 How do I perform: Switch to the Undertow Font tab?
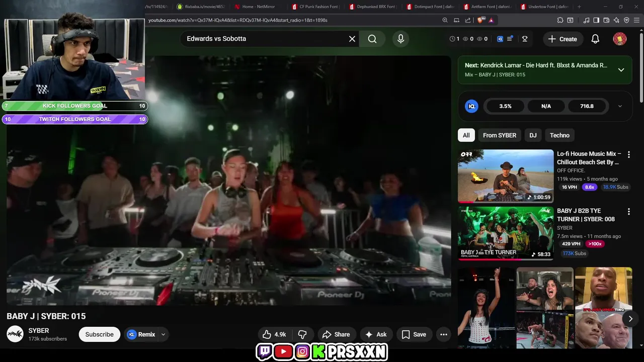(545, 7)
